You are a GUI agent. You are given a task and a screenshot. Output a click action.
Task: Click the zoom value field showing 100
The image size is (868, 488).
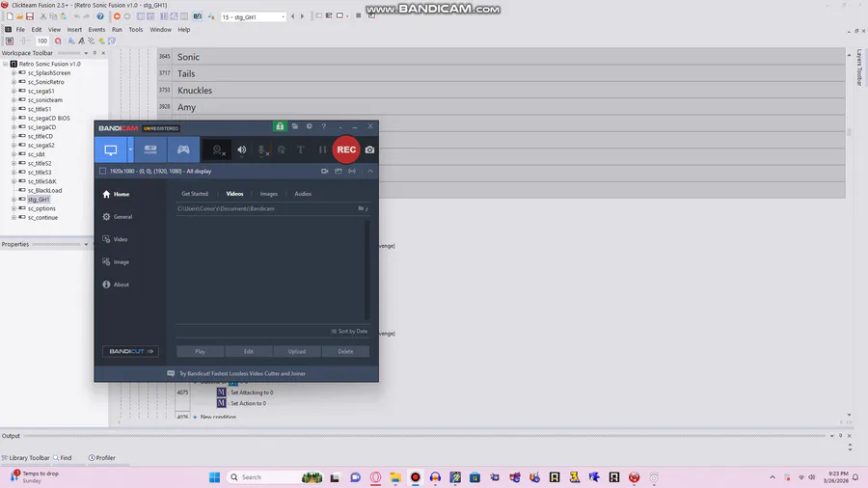click(42, 41)
